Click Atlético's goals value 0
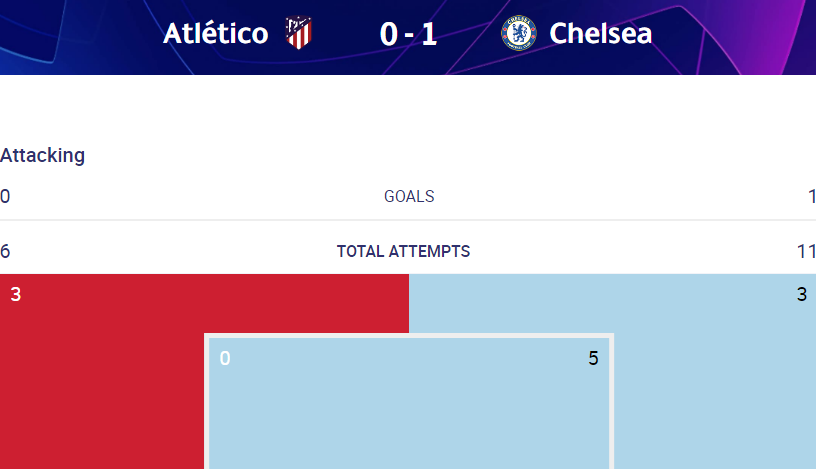Screen dimensions: 816x469 click(5, 196)
